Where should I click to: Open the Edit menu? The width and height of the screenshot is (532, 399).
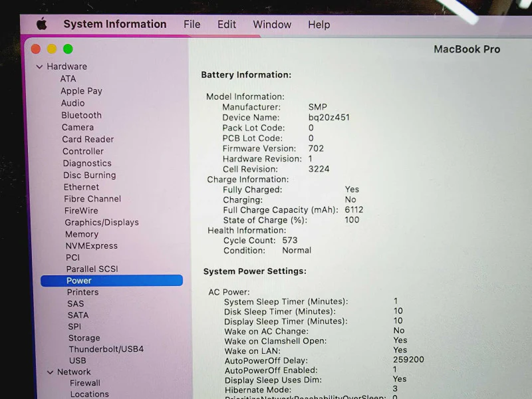pyautogui.click(x=227, y=25)
